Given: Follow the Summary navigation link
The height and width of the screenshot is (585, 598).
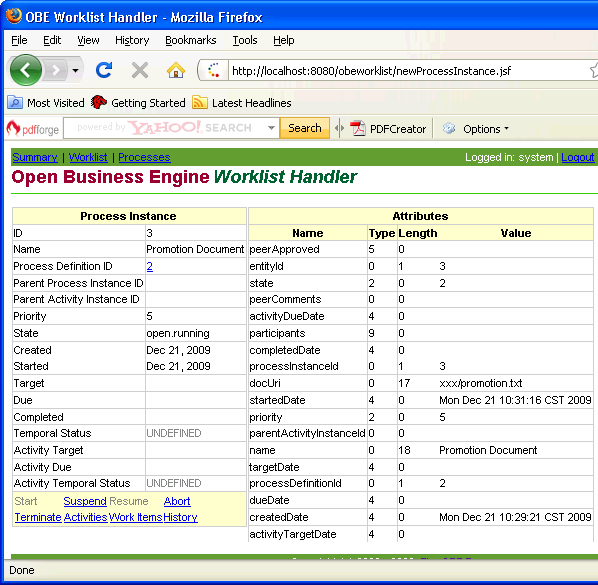Looking at the screenshot, I should click(x=35, y=157).
